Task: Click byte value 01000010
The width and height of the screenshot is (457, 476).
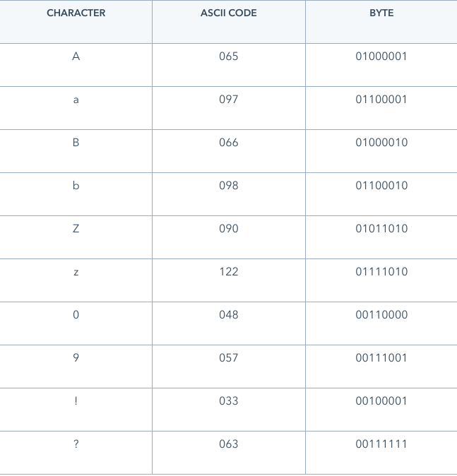Action: [x=381, y=143]
